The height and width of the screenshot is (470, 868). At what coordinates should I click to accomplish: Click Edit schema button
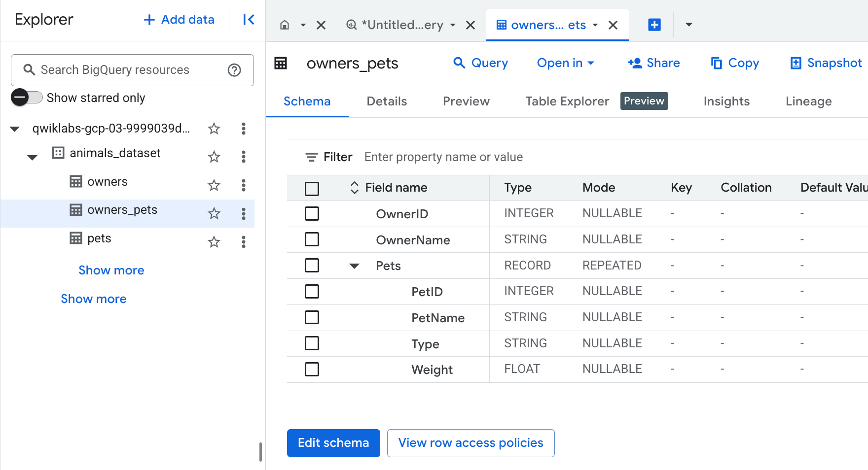pos(333,443)
